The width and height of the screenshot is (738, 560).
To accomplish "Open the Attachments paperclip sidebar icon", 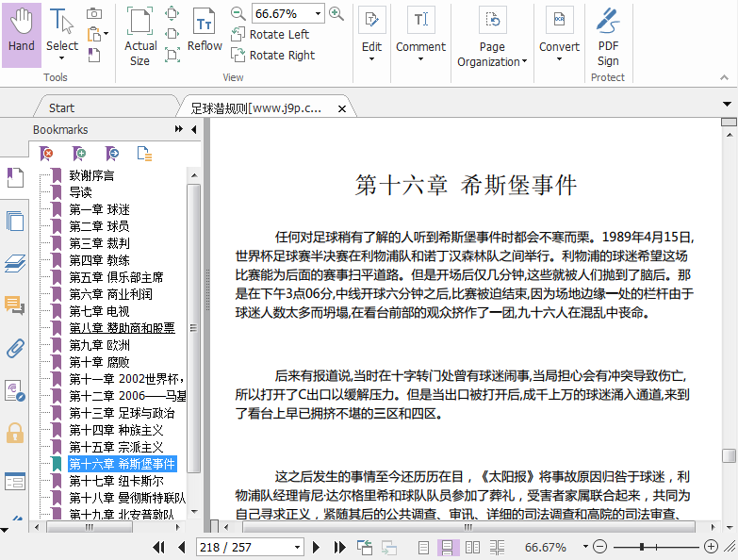I will [15, 348].
